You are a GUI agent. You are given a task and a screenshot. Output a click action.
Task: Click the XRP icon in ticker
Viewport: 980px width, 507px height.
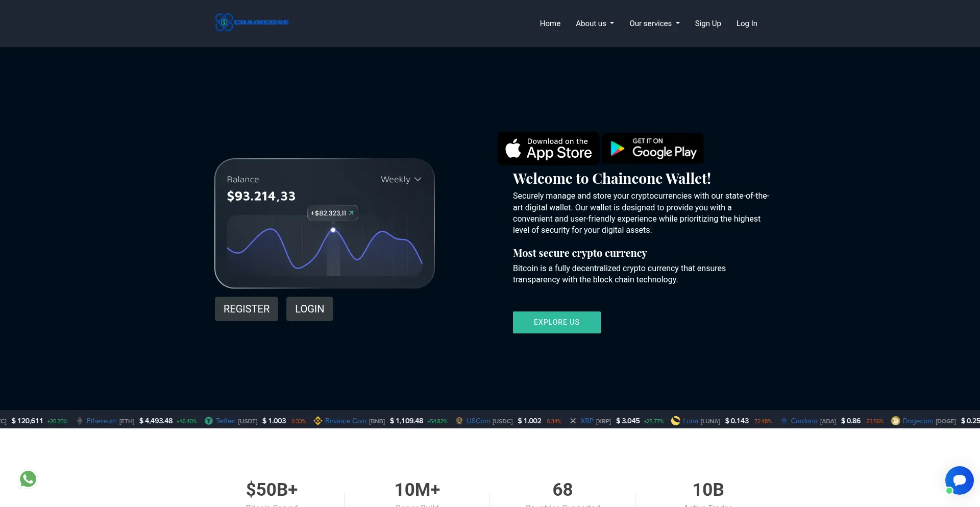573,421
